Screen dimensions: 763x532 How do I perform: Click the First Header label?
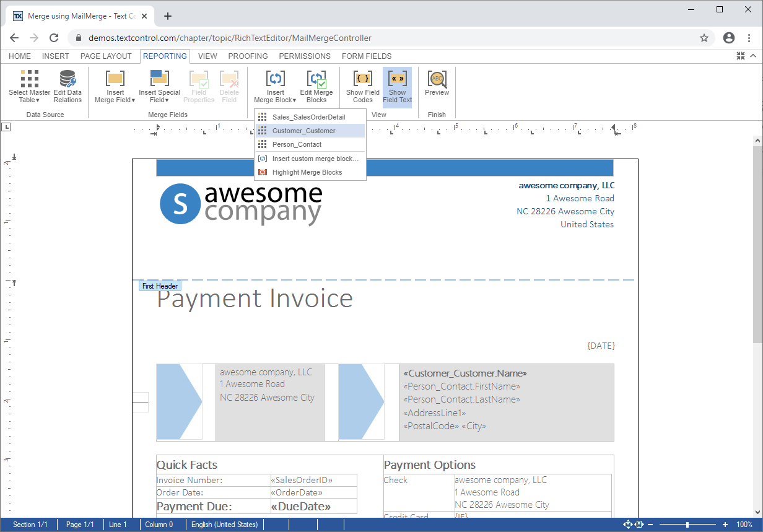[160, 286]
